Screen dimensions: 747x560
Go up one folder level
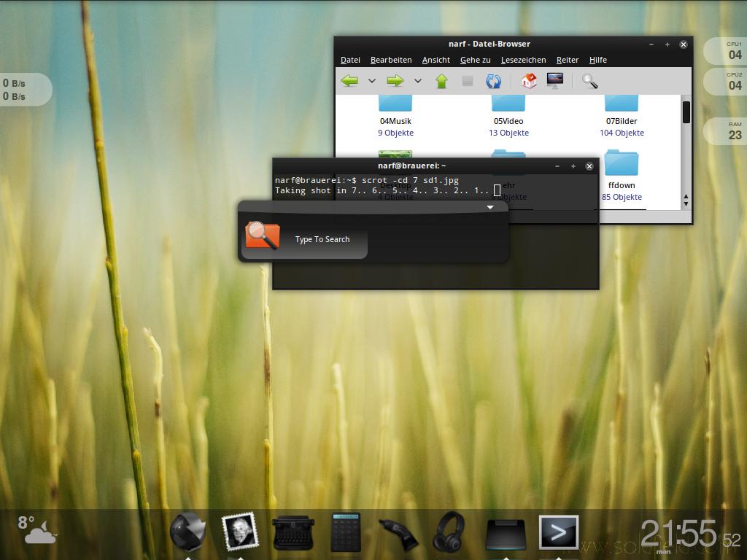(441, 81)
